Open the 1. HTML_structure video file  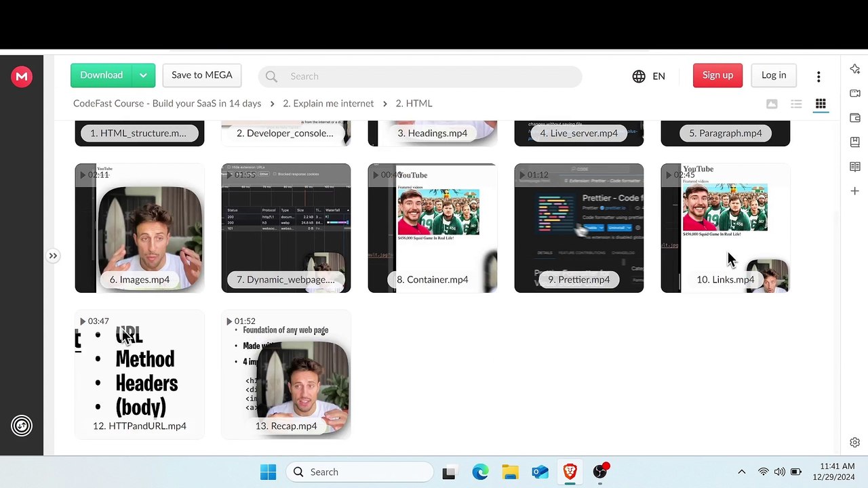point(140,133)
